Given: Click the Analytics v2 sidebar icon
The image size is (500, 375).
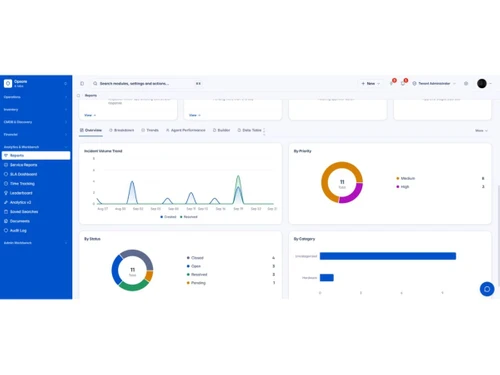Looking at the screenshot, I should [6, 202].
